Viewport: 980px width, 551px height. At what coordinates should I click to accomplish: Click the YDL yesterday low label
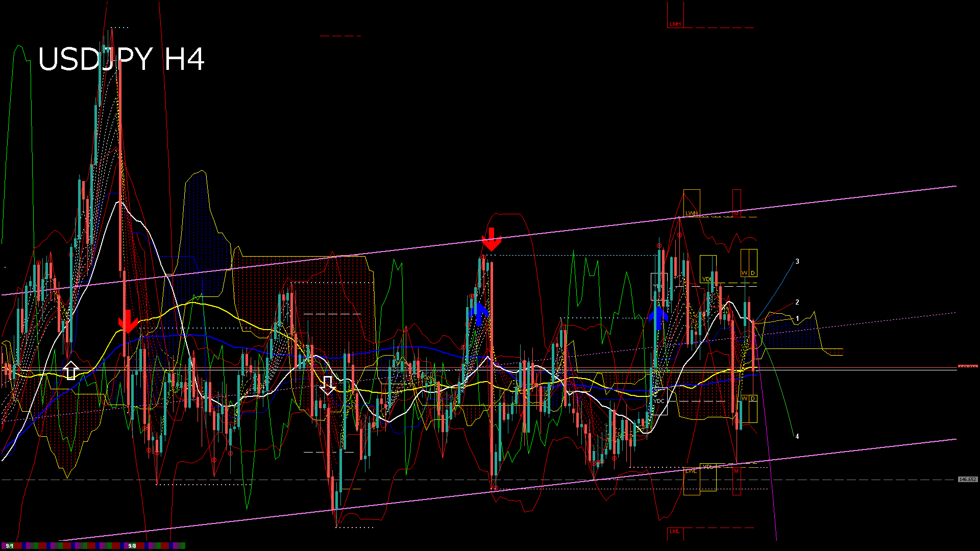pos(708,467)
